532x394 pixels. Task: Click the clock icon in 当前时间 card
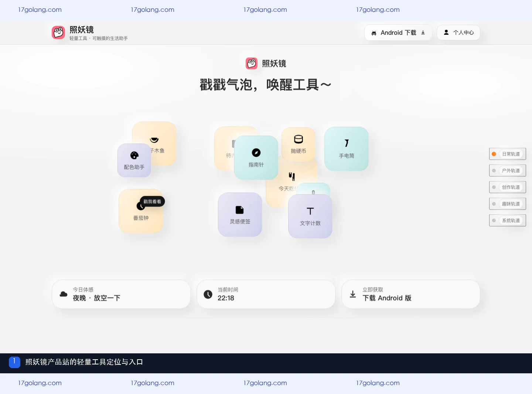click(208, 294)
